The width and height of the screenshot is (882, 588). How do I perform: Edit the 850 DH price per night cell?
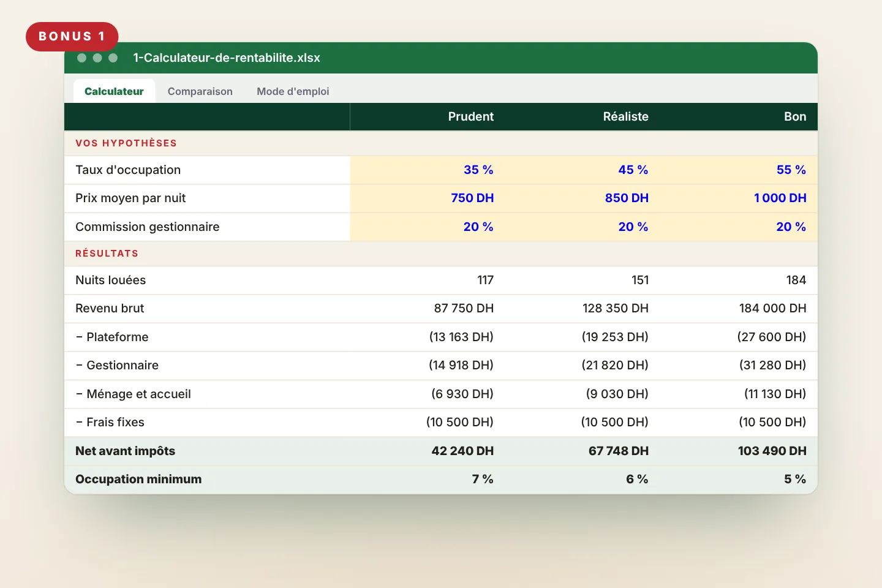582,198
